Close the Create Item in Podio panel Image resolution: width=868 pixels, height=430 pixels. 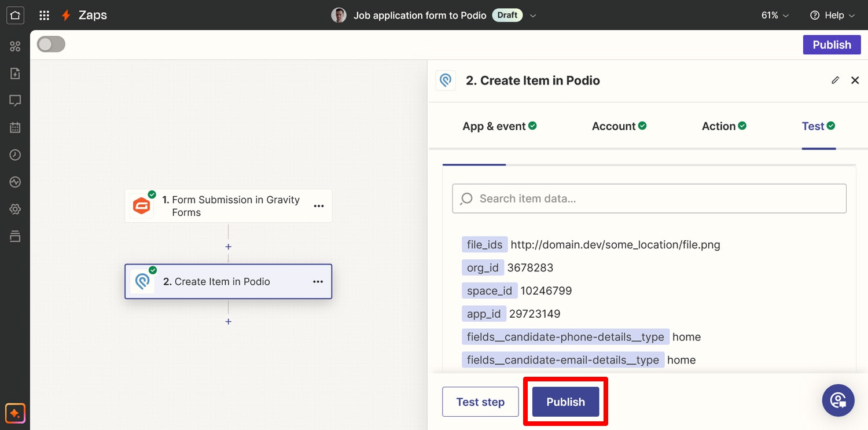[x=855, y=80]
